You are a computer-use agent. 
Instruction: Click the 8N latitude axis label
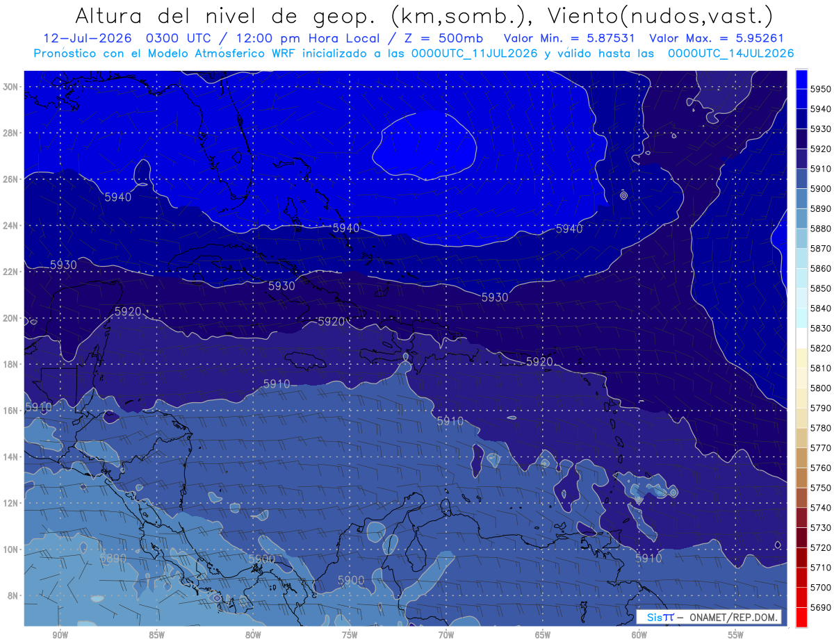pos(14,595)
